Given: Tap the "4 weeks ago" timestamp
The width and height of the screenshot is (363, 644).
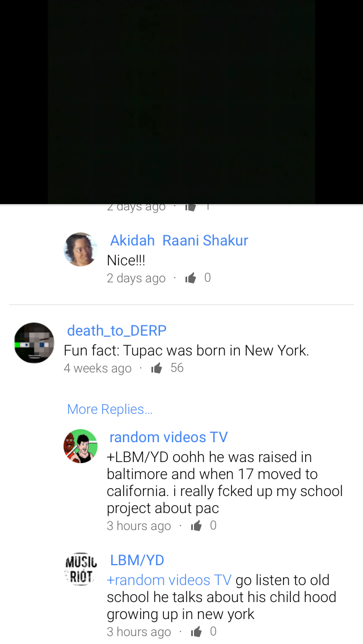Looking at the screenshot, I should 98,368.
